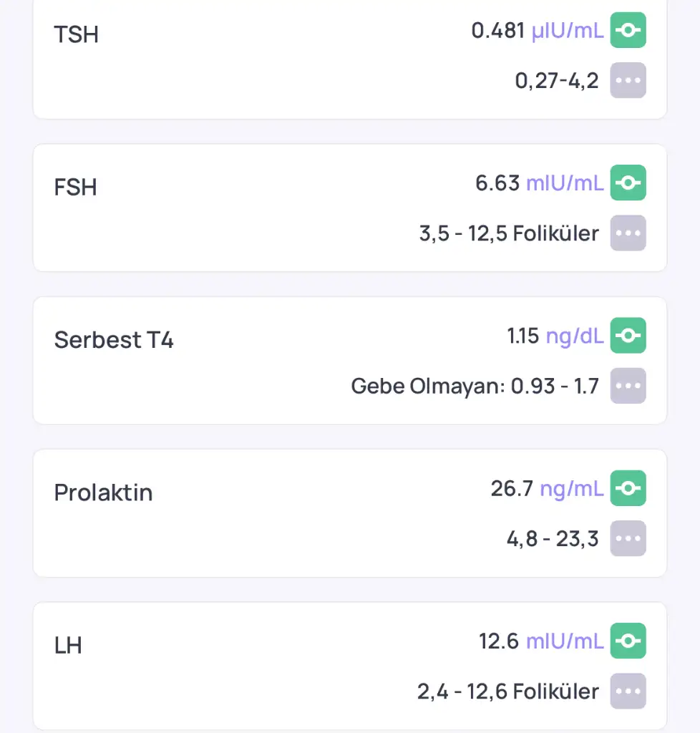The image size is (700, 733).
Task: Tap the green chart icon for Serbest T4
Action: (628, 335)
